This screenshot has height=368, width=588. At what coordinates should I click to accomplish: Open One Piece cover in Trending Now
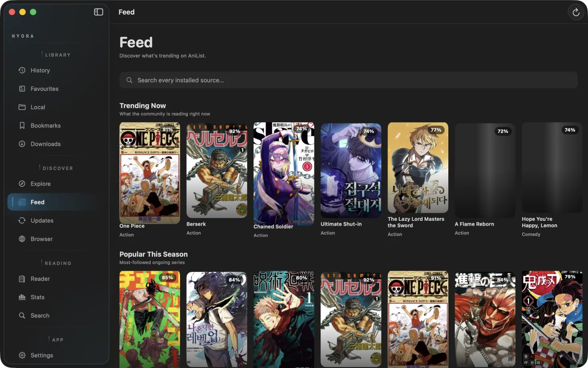(x=149, y=173)
